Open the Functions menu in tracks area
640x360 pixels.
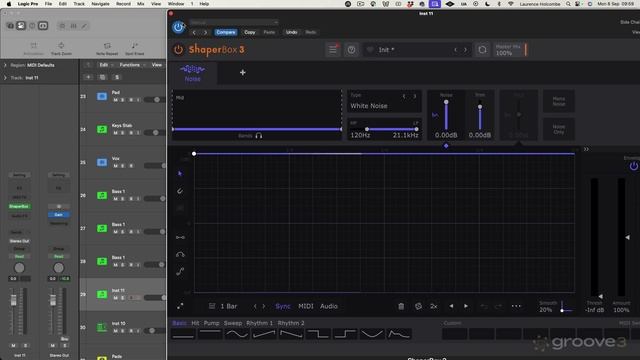pos(129,65)
